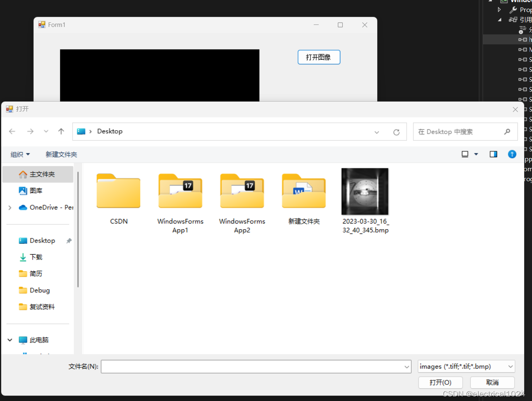The width and height of the screenshot is (532, 401).
Task: Close the Form1 window
Action: 365,25
